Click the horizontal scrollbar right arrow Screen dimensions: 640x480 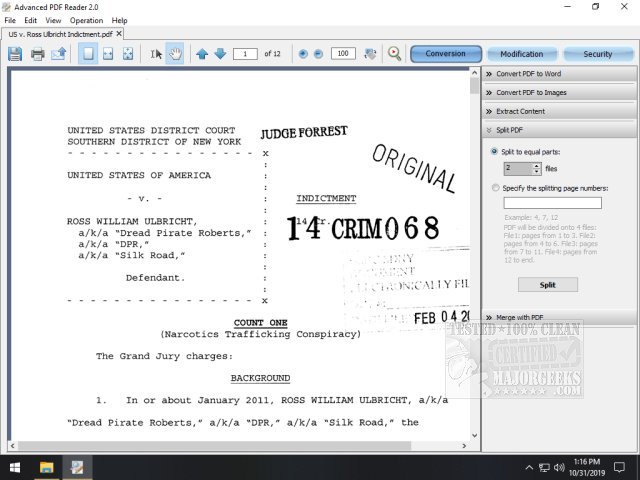click(464, 446)
